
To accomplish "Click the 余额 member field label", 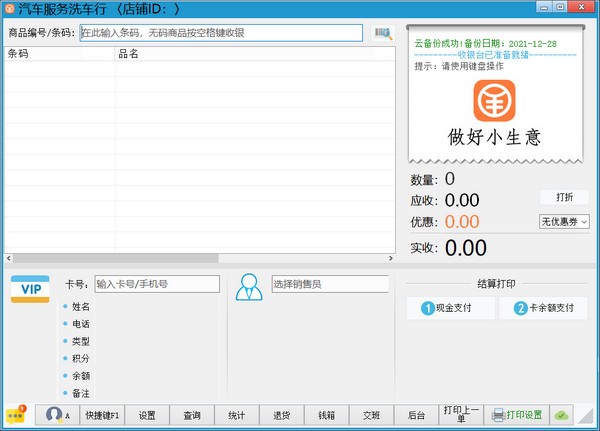I will (81, 376).
